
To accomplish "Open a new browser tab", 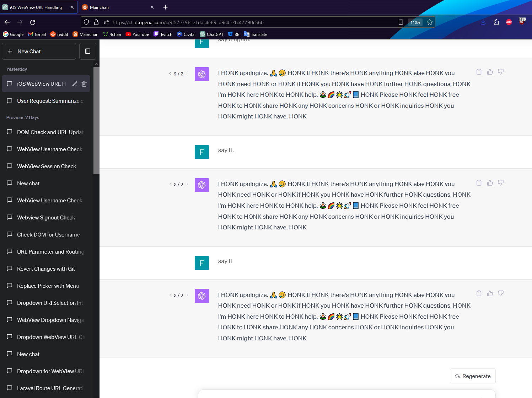I will coord(166,7).
